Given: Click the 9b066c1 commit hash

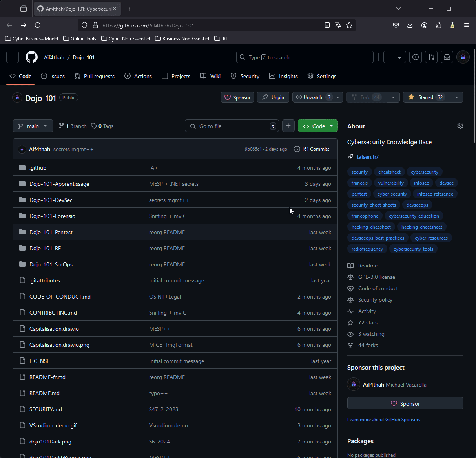Looking at the screenshot, I should 253,149.
